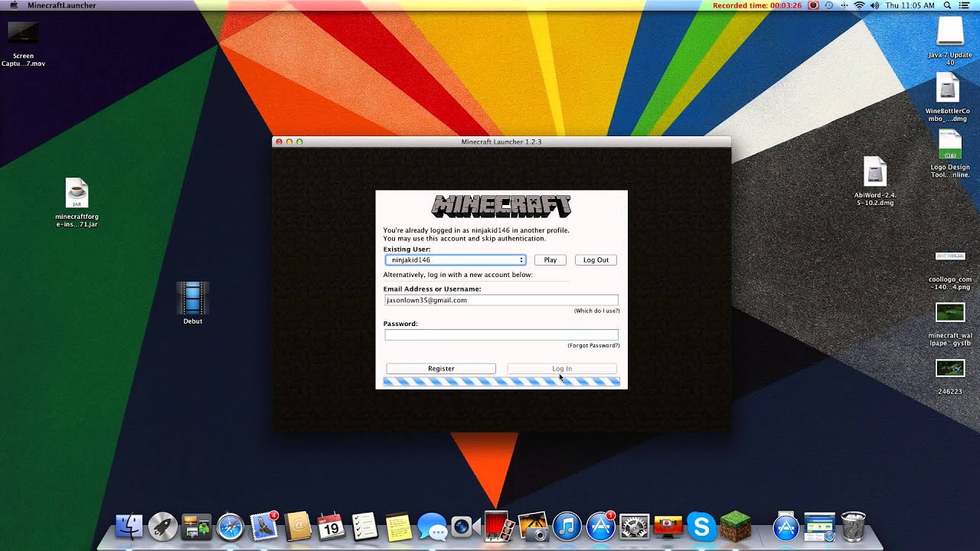Open Skype from the dock
This screenshot has width=980, height=551.
point(701,527)
